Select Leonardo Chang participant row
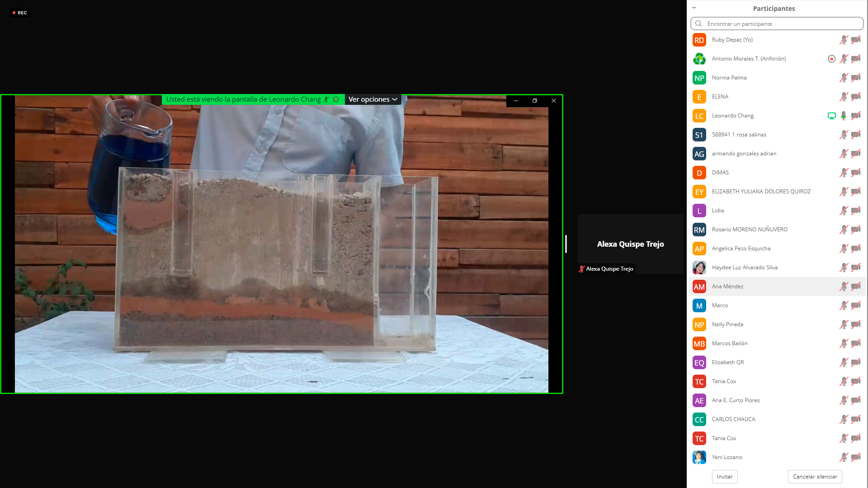Viewport: 868px width, 488px height. (777, 116)
